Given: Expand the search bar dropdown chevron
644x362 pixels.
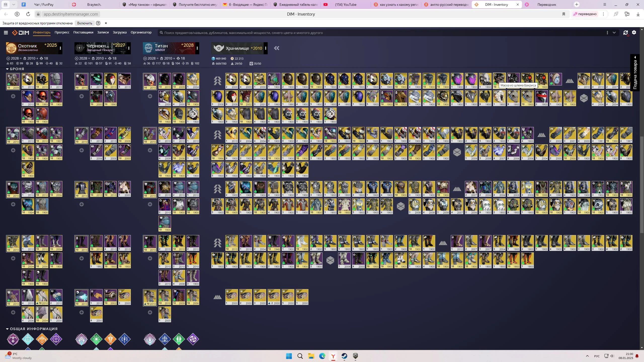Looking at the screenshot, I should pos(614,33).
